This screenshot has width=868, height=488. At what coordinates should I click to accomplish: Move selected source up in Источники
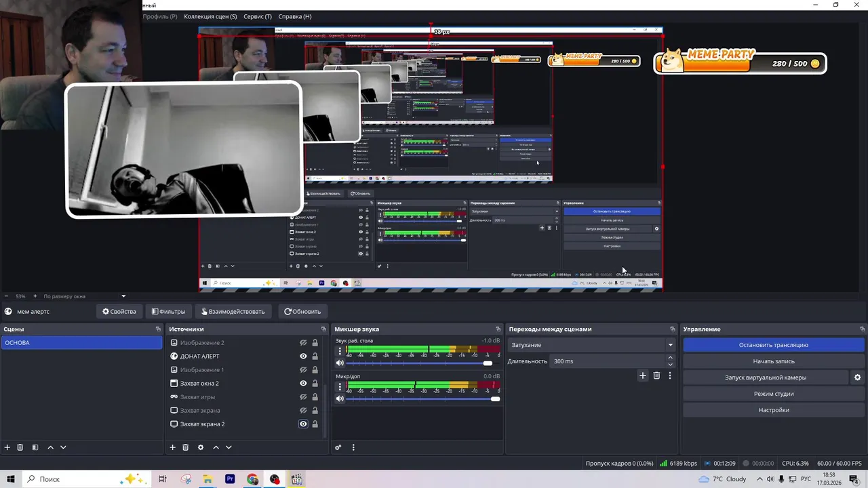[216, 447]
